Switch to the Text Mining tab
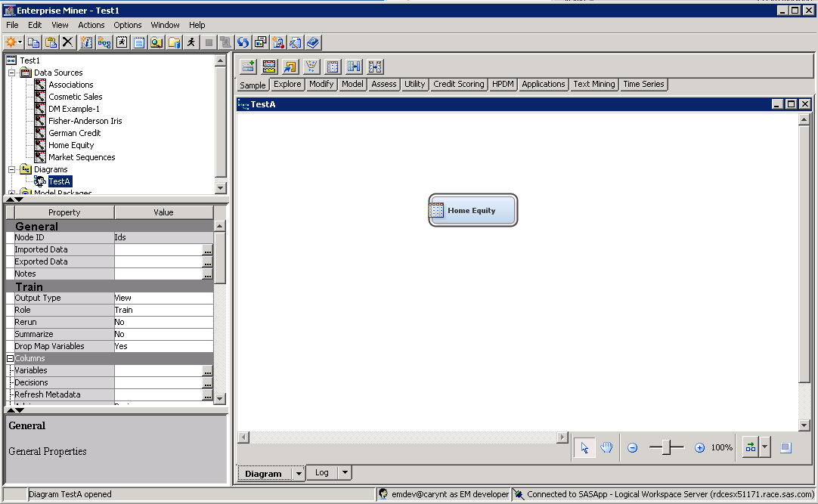818x504 pixels. [593, 85]
